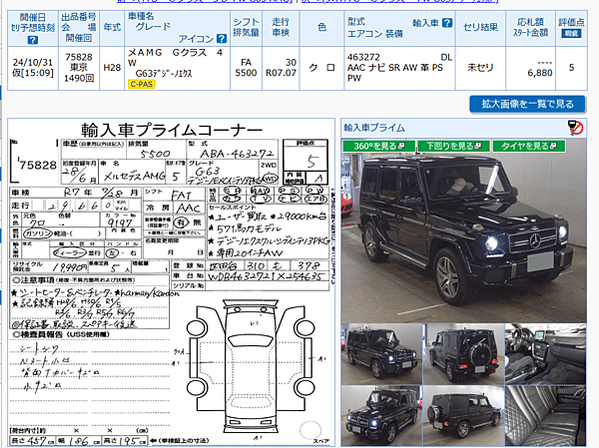Open タイヤを見る tire view
The width and height of the screenshot is (599, 448).
tap(528, 146)
